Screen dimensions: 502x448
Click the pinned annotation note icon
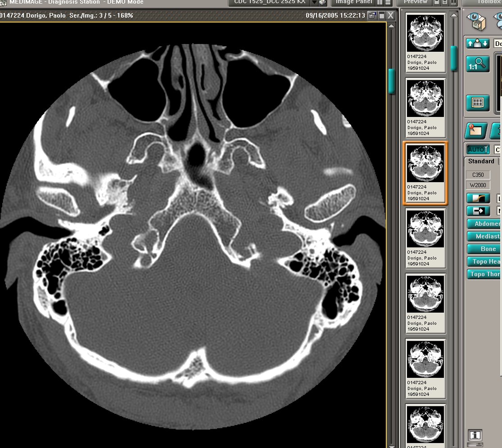point(477,130)
